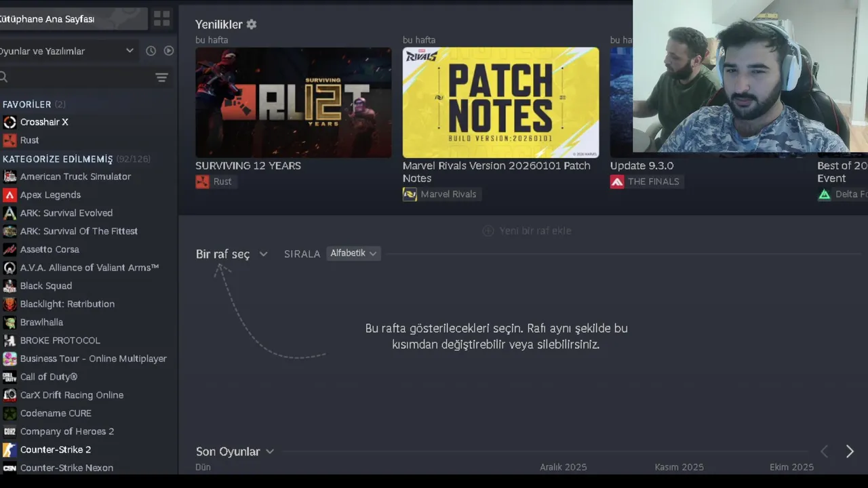Click the ARK: Survival Evolved icon
868x488 pixels.
click(x=9, y=213)
